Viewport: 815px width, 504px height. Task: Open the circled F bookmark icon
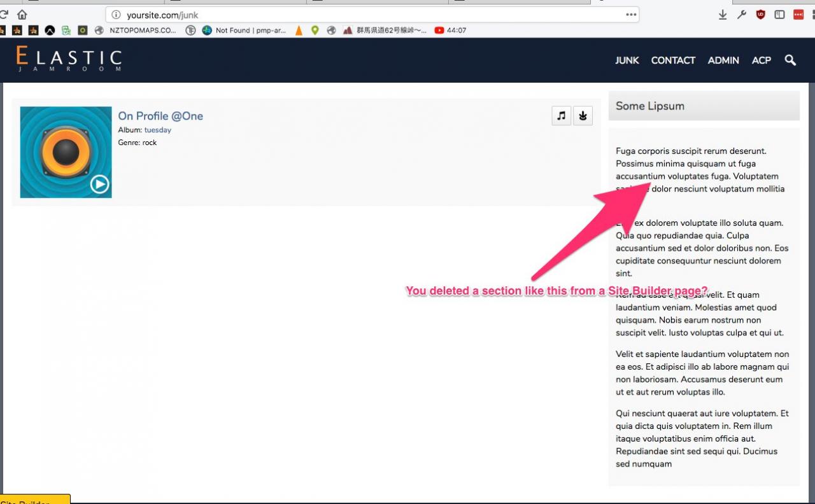(x=190, y=30)
